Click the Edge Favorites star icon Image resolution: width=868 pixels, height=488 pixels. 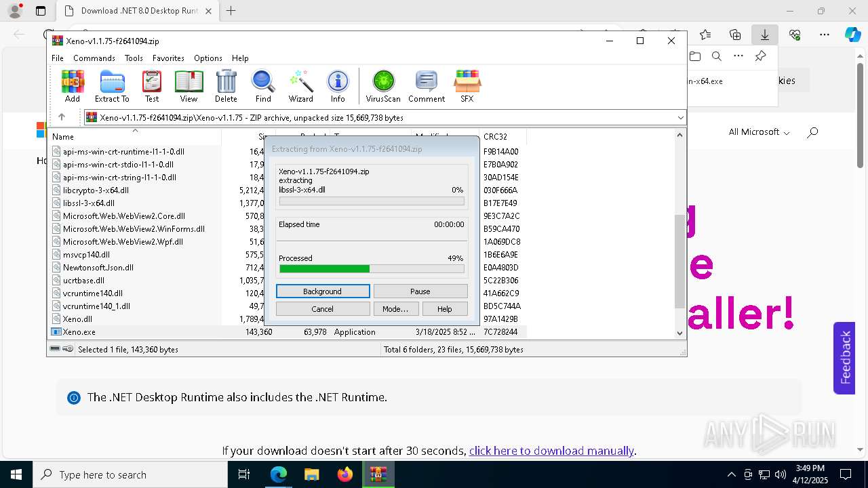[x=705, y=35]
